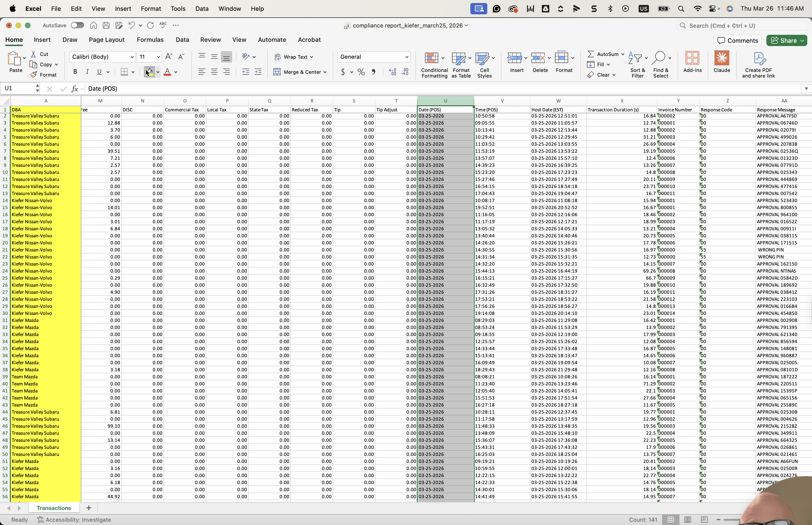Click the Decrease Font Size icon
This screenshot has height=525, width=812.
[181, 57]
